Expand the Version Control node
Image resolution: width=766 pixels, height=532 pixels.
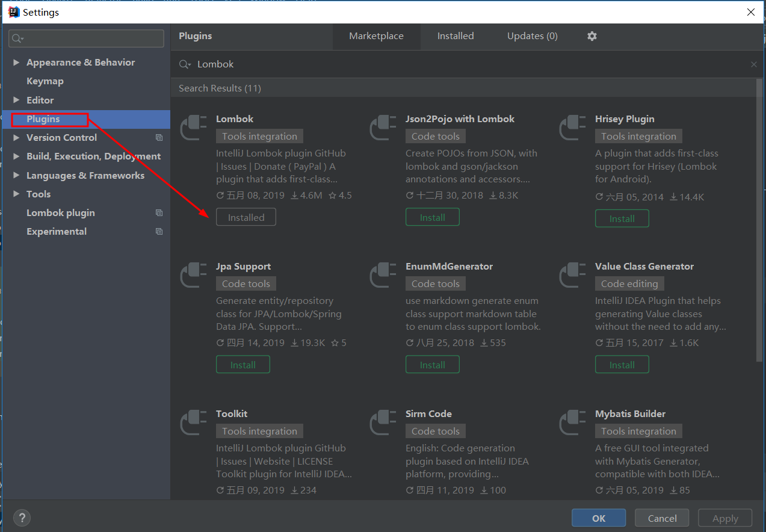pos(16,138)
